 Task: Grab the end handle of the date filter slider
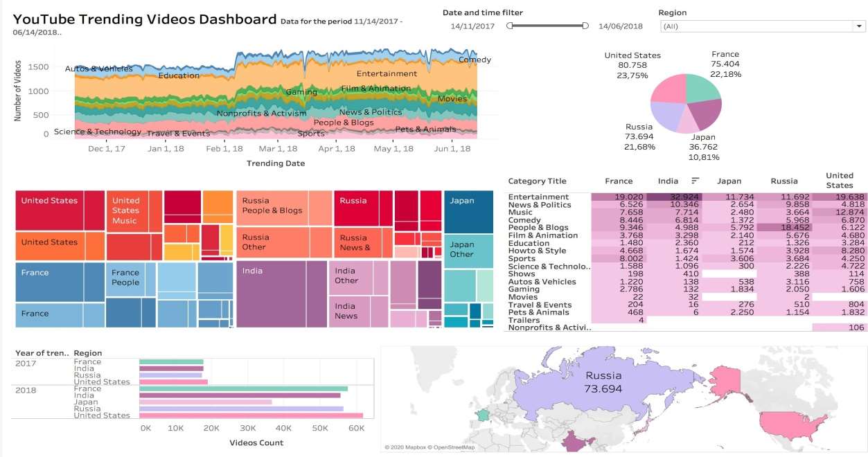pyautogui.click(x=585, y=26)
